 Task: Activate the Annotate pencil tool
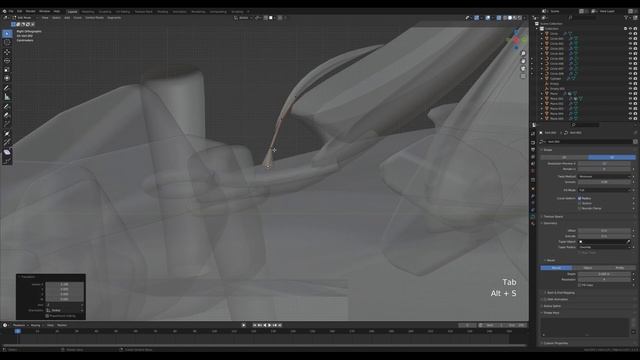point(7,88)
